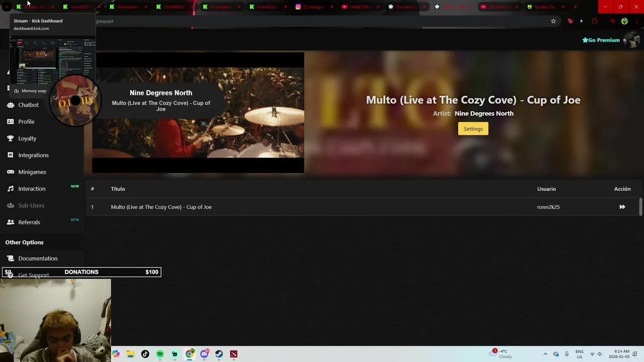This screenshot has width=644, height=362.
Task: Open Discord from the taskbar
Action: click(204, 354)
